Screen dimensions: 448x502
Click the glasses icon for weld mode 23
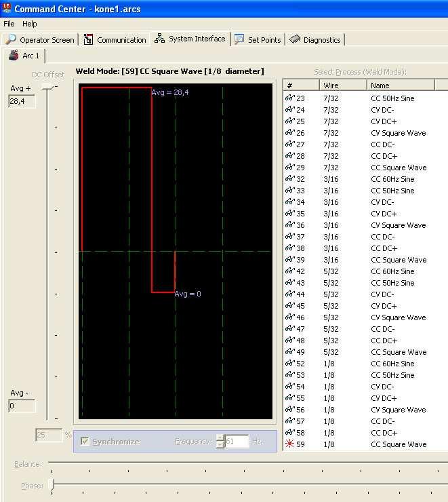pyautogui.click(x=289, y=98)
